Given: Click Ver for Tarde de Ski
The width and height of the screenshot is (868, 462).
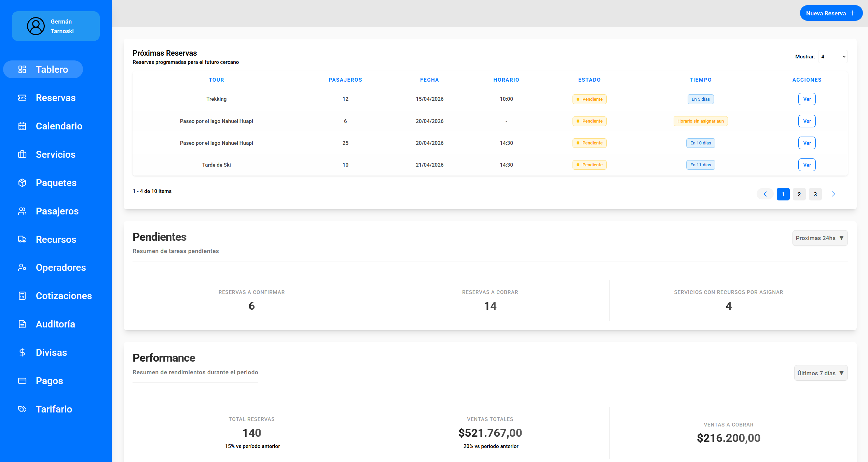Looking at the screenshot, I should coord(807,165).
